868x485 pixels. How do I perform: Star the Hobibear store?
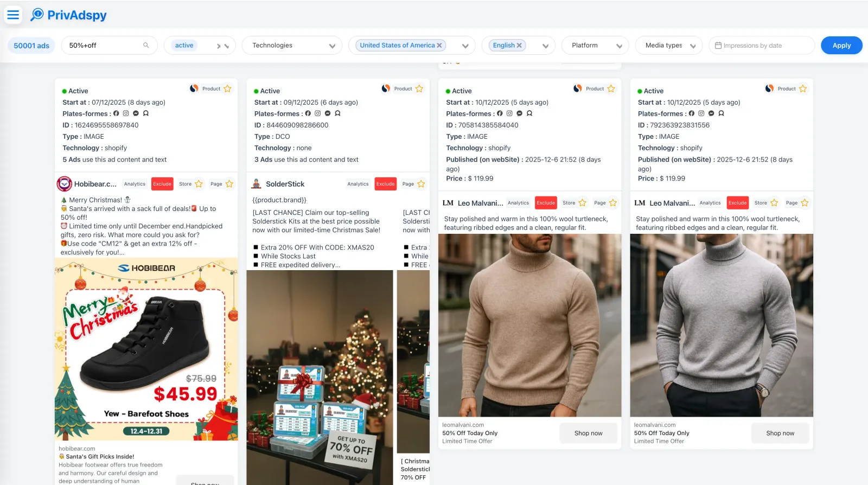(x=199, y=184)
